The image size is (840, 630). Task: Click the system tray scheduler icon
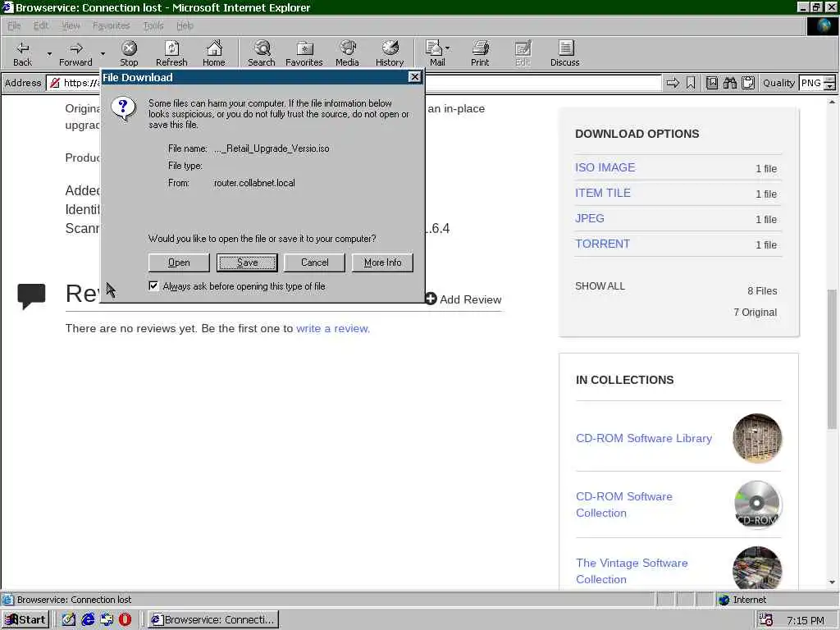coord(766,620)
